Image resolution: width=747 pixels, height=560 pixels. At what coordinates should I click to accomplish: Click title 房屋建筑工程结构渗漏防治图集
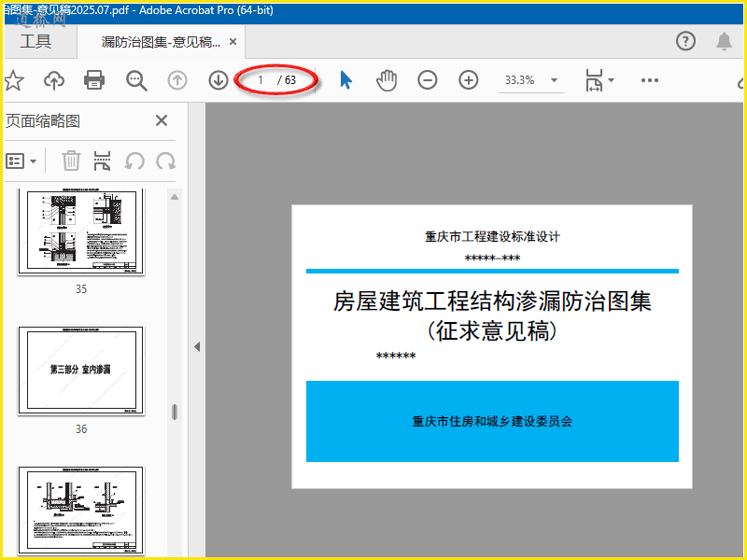[x=492, y=301]
